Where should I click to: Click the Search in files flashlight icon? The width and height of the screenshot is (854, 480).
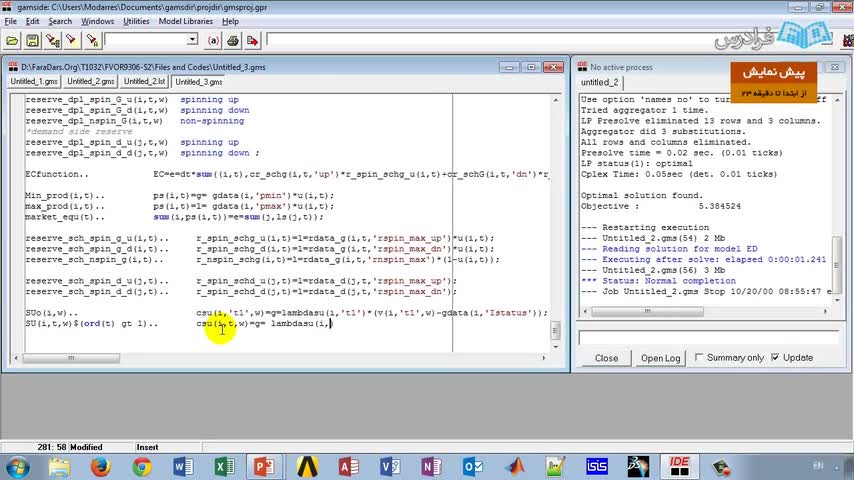pyautogui.click(x=53, y=41)
